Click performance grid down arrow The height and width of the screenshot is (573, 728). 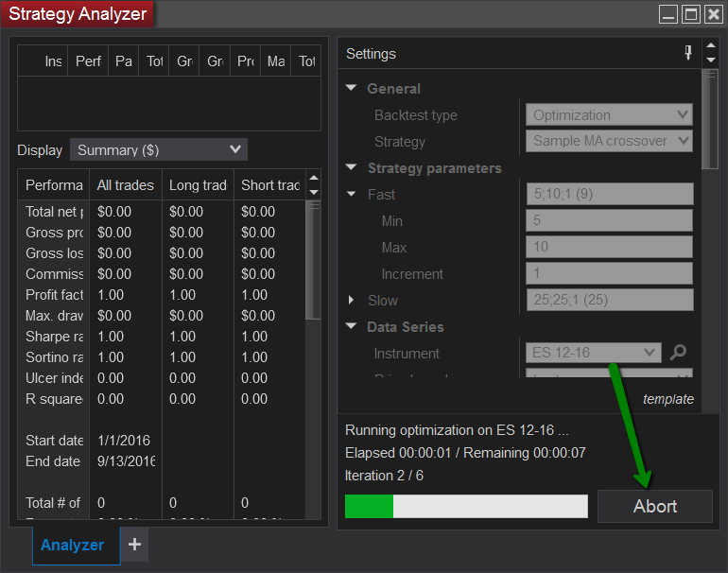click(314, 192)
